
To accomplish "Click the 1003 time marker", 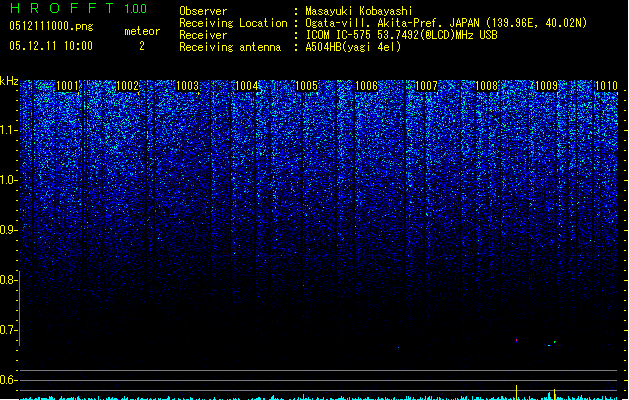I will [x=187, y=86].
